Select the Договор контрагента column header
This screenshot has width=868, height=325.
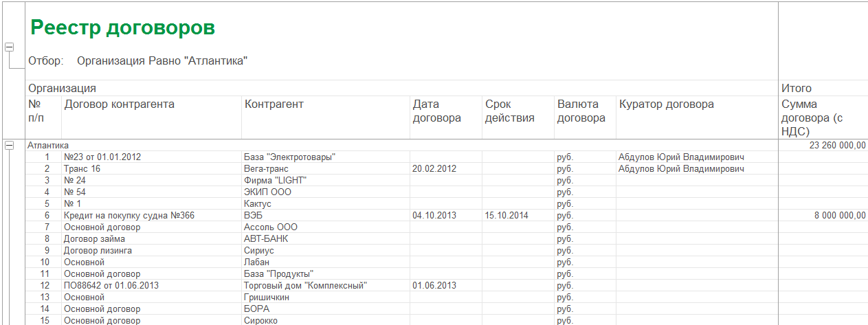tap(119, 104)
